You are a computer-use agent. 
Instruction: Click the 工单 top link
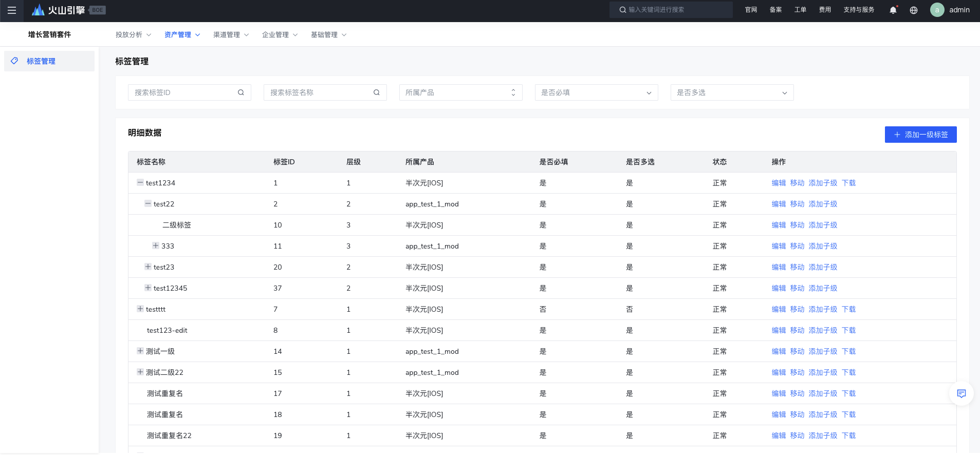pyautogui.click(x=800, y=10)
